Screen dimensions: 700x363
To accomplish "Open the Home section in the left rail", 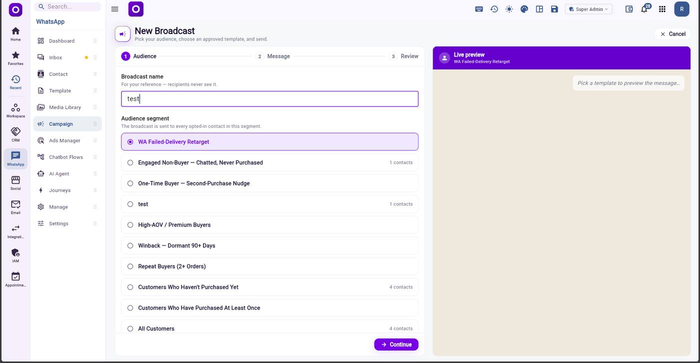I will 16,34.
